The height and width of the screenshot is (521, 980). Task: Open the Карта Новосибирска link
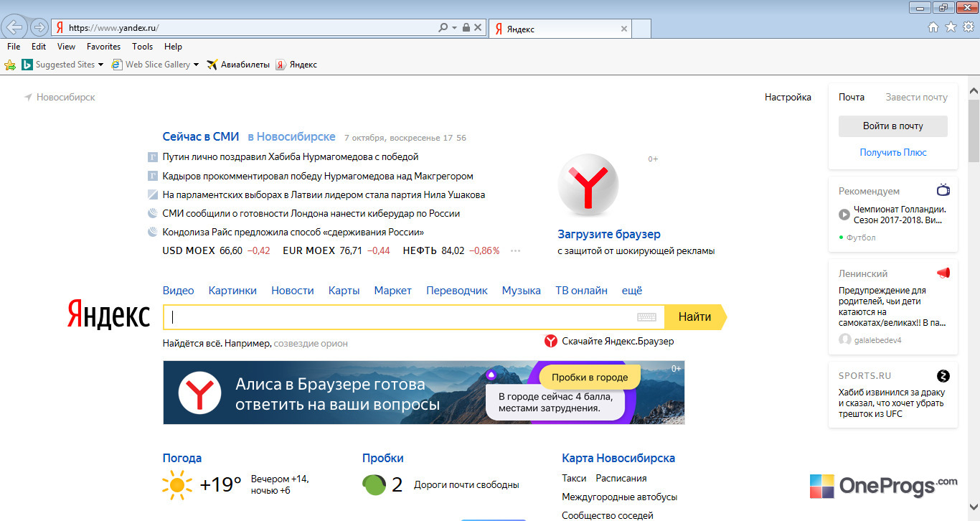618,458
